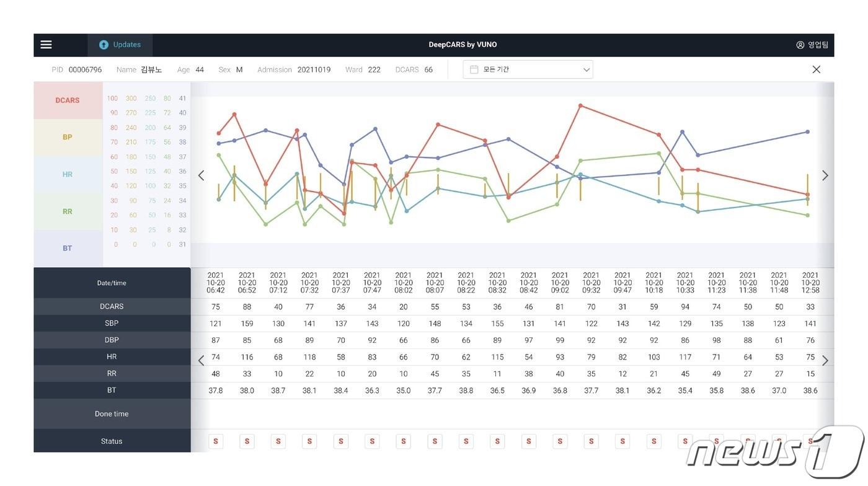Click the 10-20 07:12 date column header
Screen dimensions: 868x486
point(278,283)
